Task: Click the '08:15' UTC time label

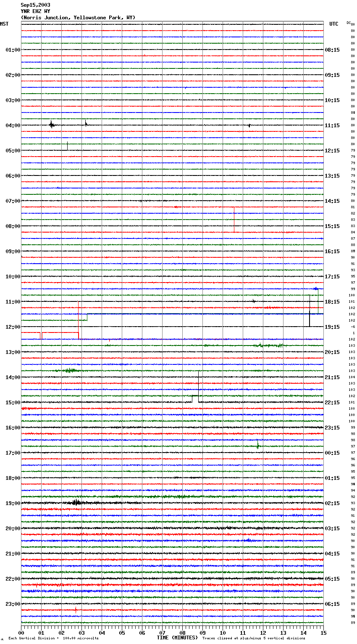Action: tap(332, 50)
